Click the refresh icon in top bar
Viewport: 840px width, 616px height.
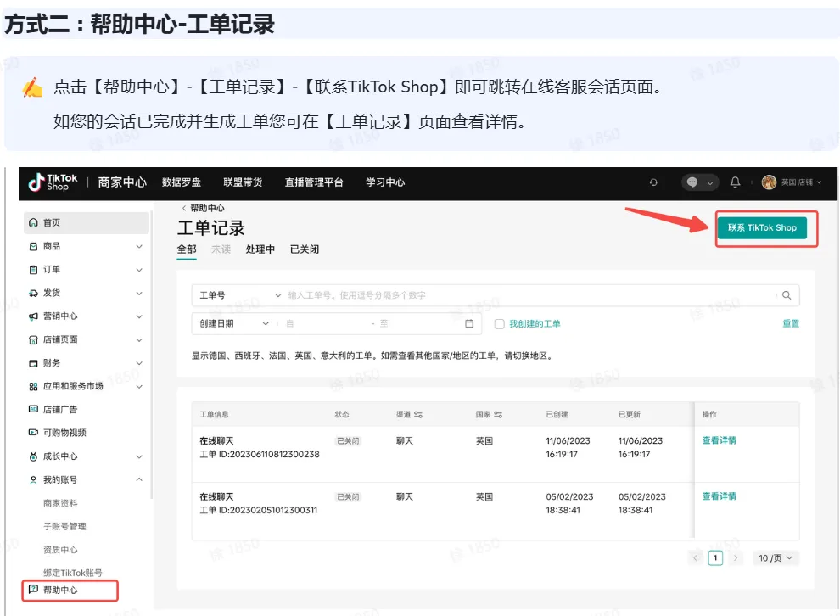click(653, 182)
